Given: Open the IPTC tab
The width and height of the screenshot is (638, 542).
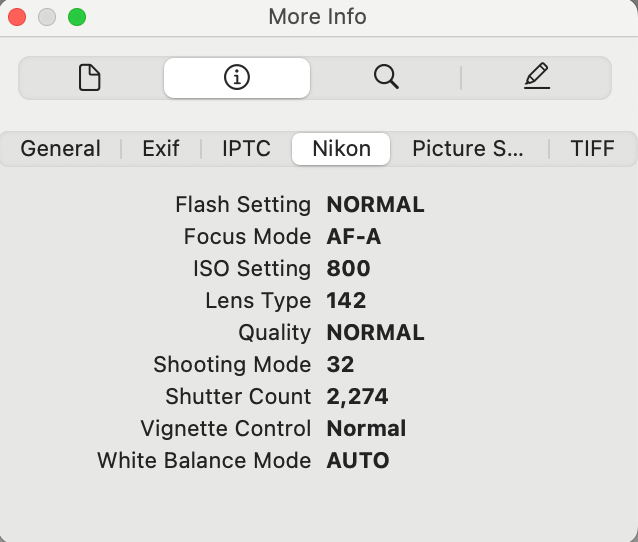Looking at the screenshot, I should tap(247, 149).
